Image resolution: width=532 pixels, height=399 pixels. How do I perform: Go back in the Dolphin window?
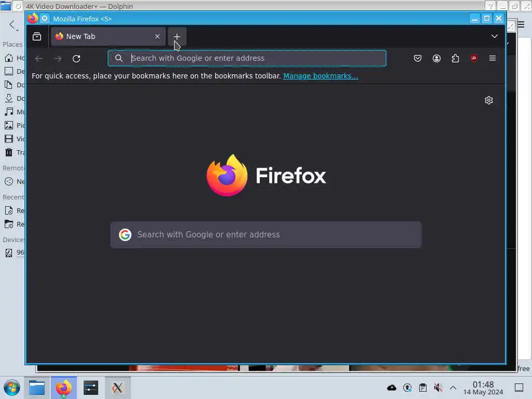[12, 25]
